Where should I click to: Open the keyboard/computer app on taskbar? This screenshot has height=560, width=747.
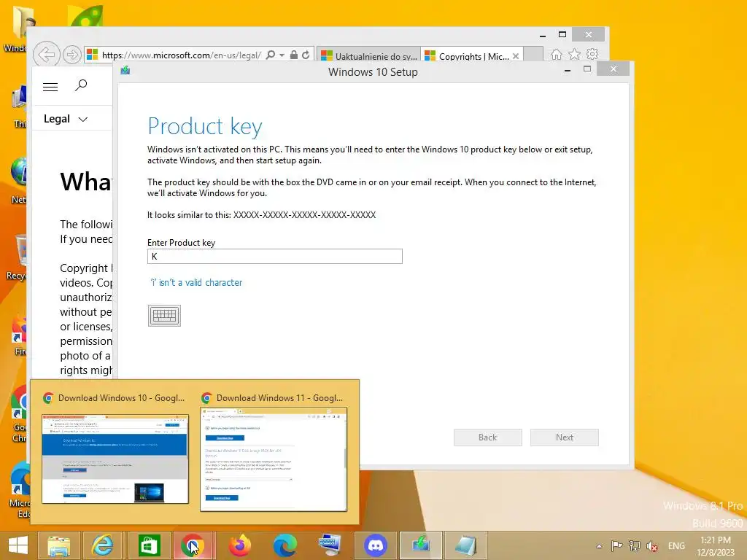pos(330,545)
